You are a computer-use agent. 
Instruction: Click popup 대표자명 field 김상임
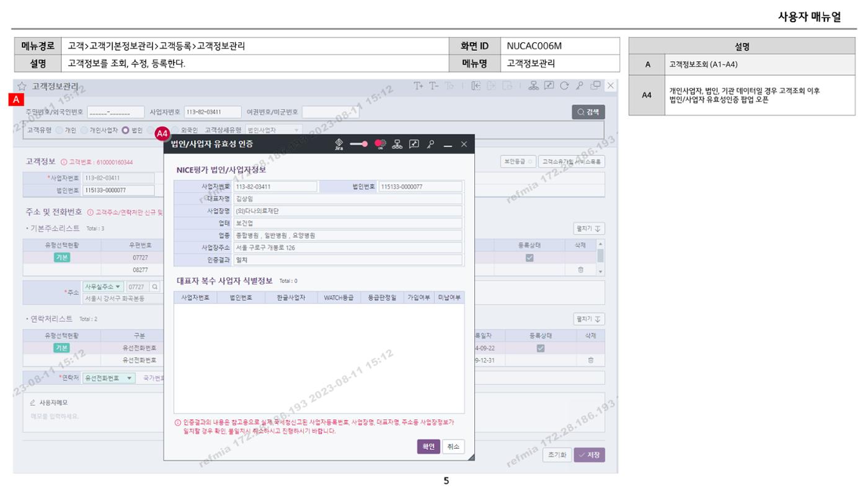point(348,199)
